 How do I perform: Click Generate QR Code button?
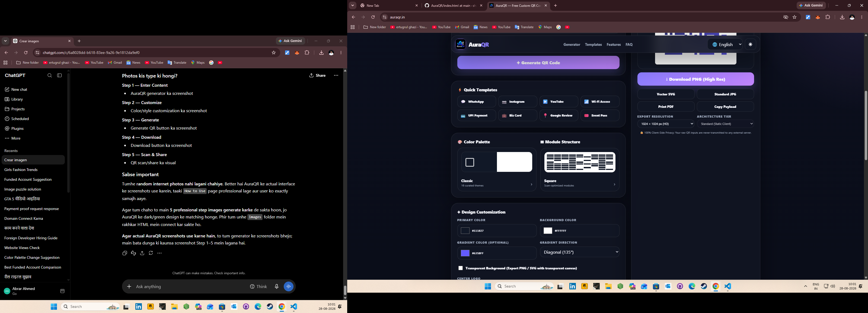click(538, 63)
